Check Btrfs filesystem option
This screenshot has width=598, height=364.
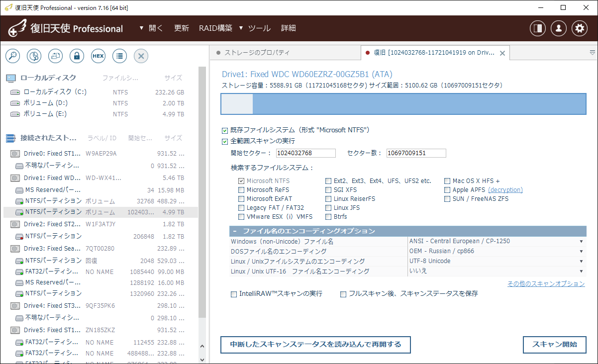tap(328, 217)
